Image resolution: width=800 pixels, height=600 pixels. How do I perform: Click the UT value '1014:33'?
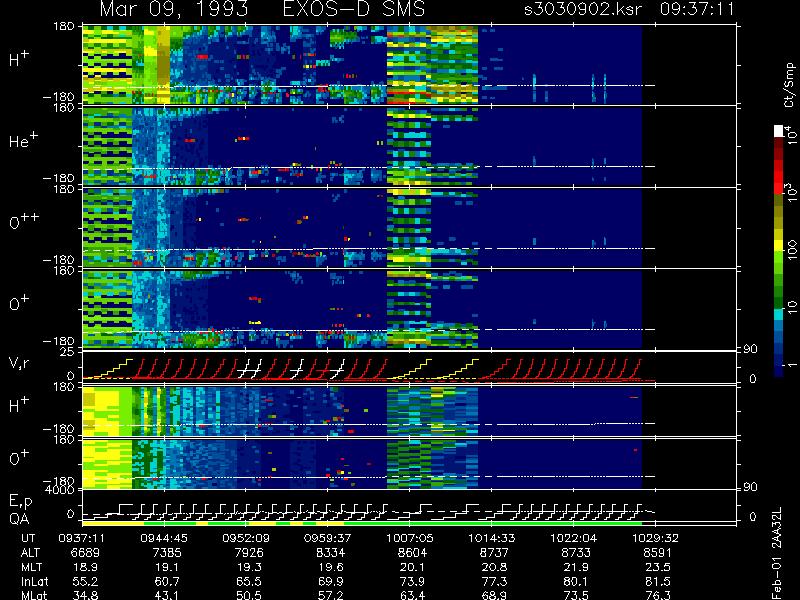(492, 538)
